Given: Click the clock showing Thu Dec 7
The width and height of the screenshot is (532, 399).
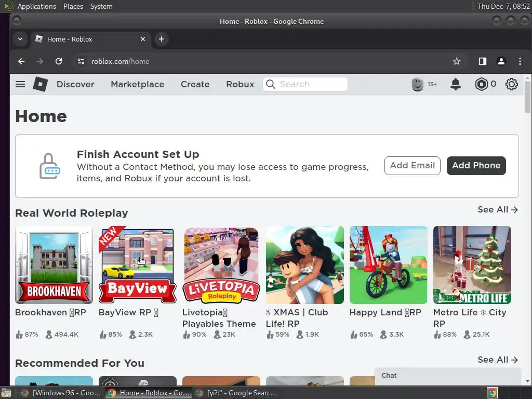Looking at the screenshot, I should pyautogui.click(x=503, y=6).
